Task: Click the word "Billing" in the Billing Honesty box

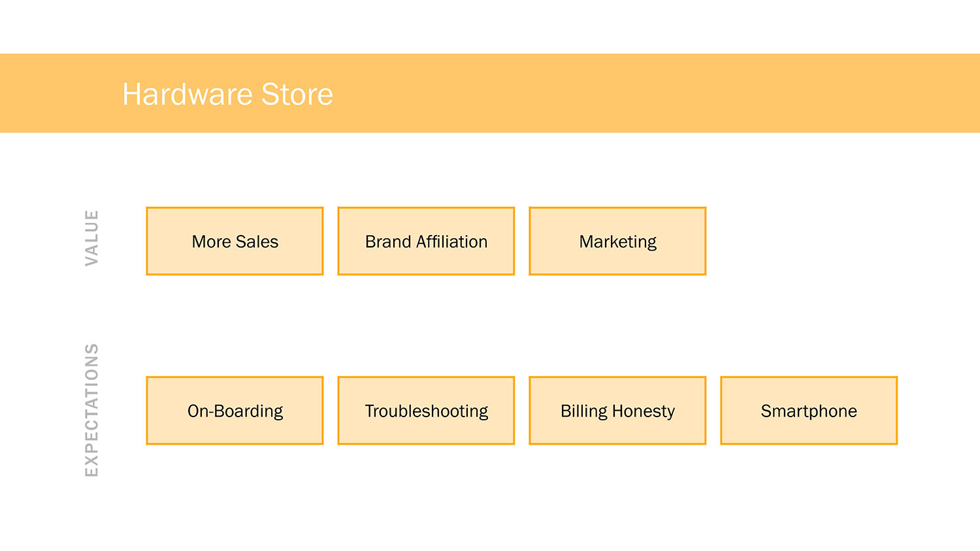Action: tap(584, 411)
